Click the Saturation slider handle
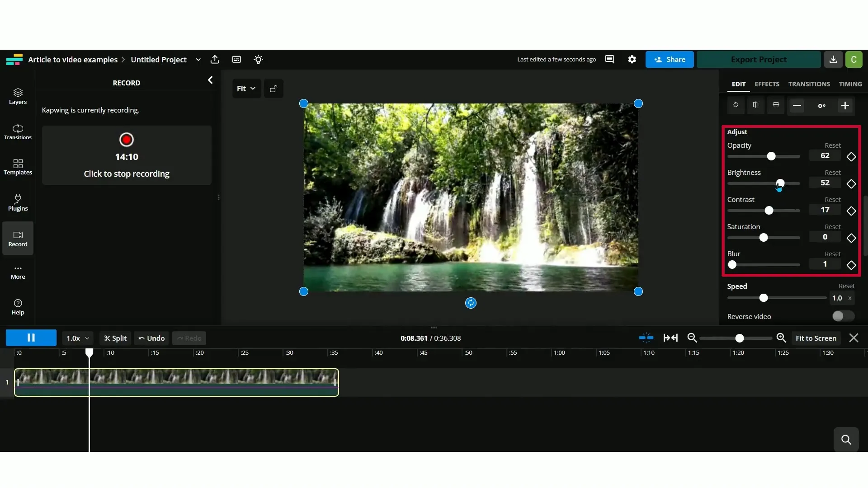The height and width of the screenshot is (488, 868). tap(764, 238)
